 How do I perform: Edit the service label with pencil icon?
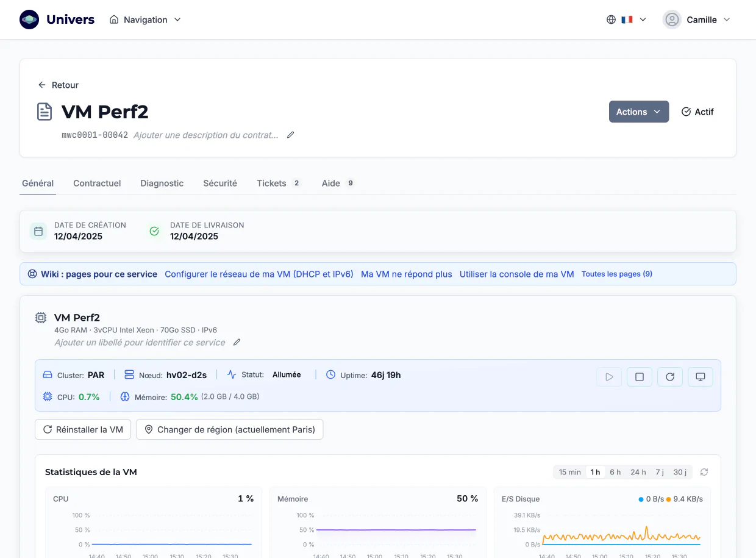(x=237, y=342)
